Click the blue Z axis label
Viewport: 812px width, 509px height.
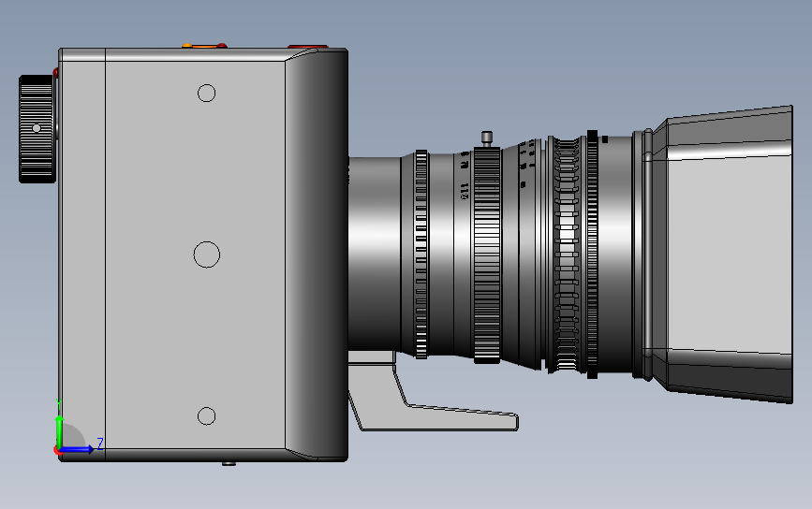(100, 444)
